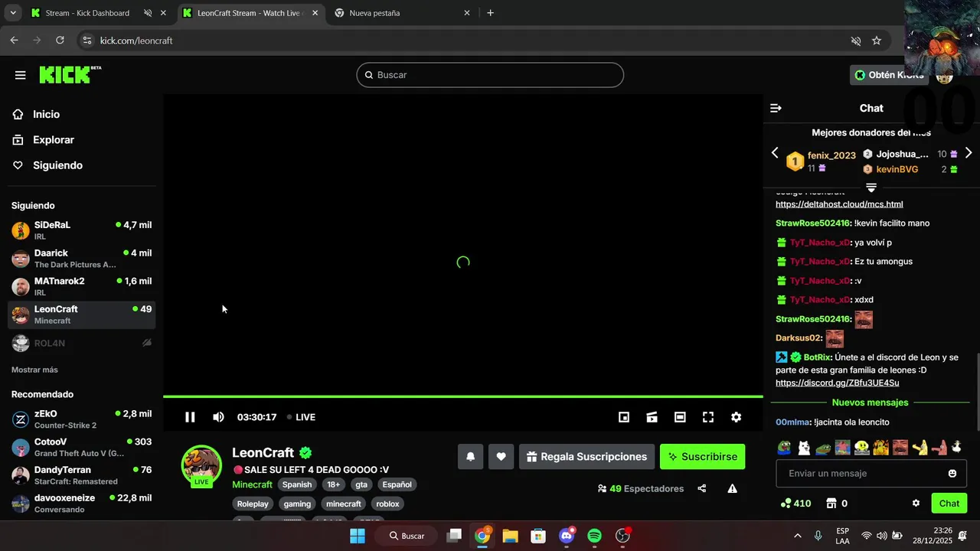Expand the top donors leaderboard
Screen dimensions: 980x551
tap(871, 187)
